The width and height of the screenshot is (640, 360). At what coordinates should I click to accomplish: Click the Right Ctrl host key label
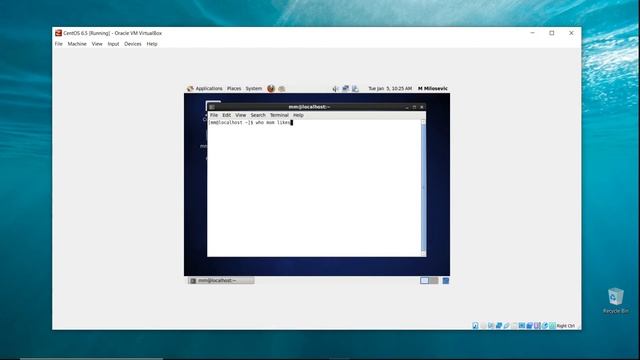click(566, 326)
